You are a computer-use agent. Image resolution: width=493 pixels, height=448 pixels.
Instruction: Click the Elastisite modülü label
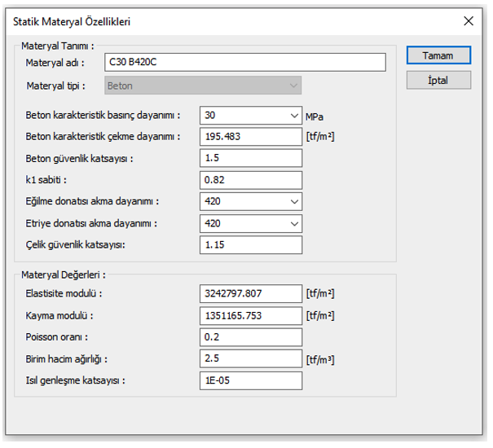pos(64,293)
